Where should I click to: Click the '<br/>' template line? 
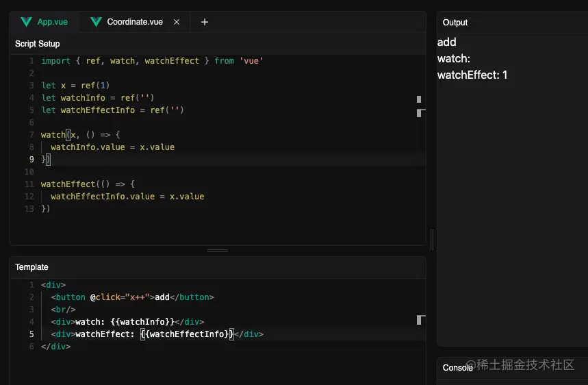[x=63, y=310]
